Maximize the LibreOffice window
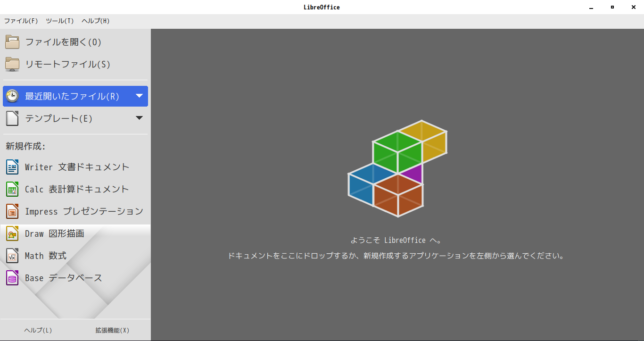 [612, 7]
